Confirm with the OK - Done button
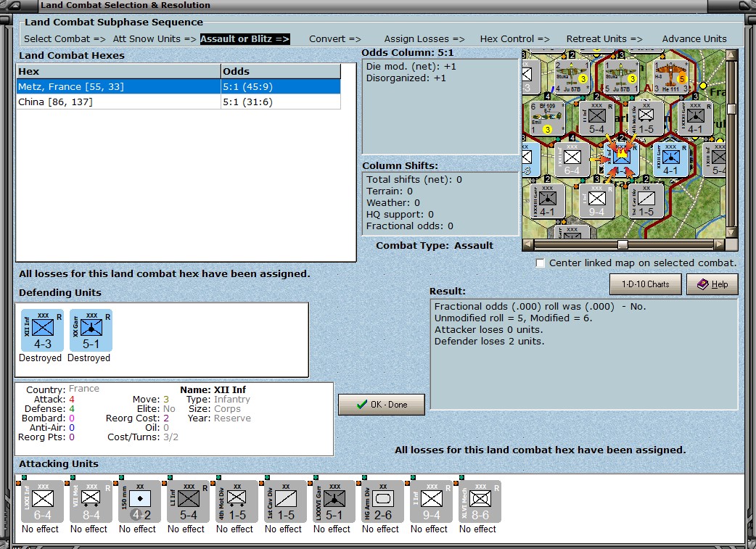 pyautogui.click(x=382, y=405)
